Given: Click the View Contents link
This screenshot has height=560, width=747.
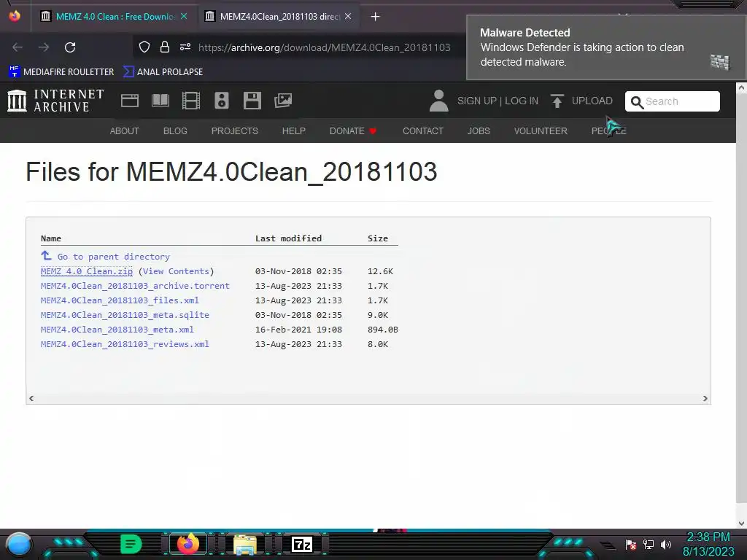Looking at the screenshot, I should [176, 271].
